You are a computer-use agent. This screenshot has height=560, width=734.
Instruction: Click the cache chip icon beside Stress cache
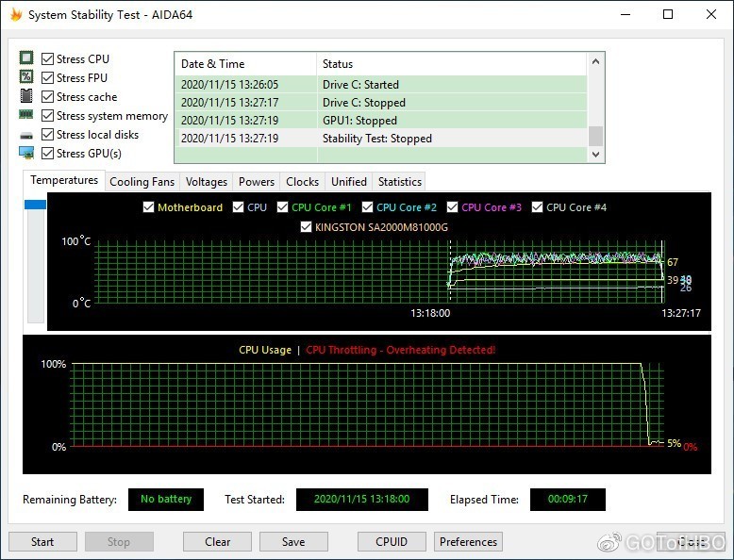click(26, 96)
